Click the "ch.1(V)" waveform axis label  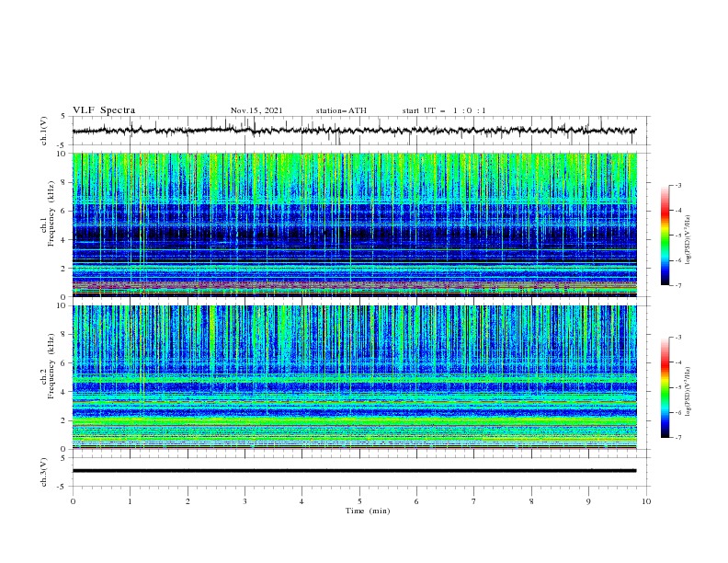pos(44,131)
